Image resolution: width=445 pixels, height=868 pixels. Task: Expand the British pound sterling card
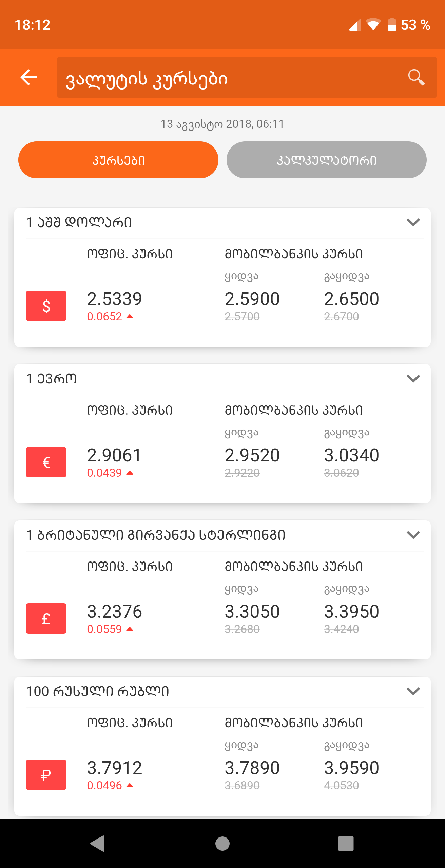click(413, 535)
